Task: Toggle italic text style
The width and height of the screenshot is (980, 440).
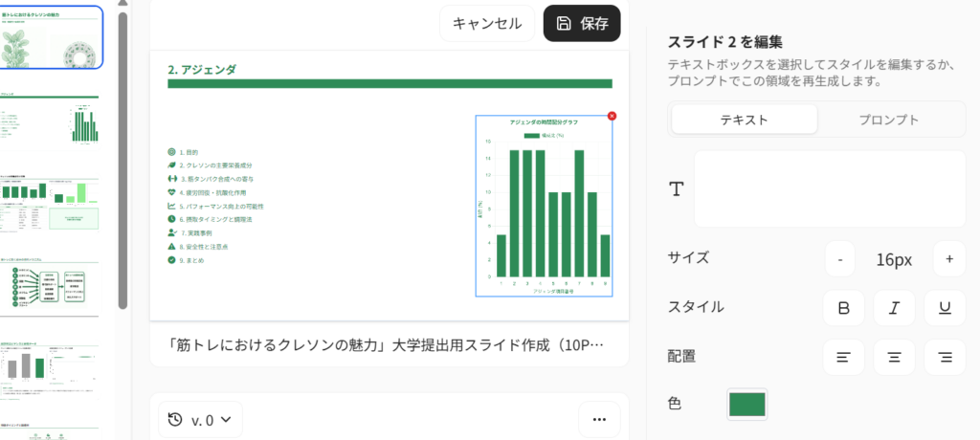Action: 895,308
